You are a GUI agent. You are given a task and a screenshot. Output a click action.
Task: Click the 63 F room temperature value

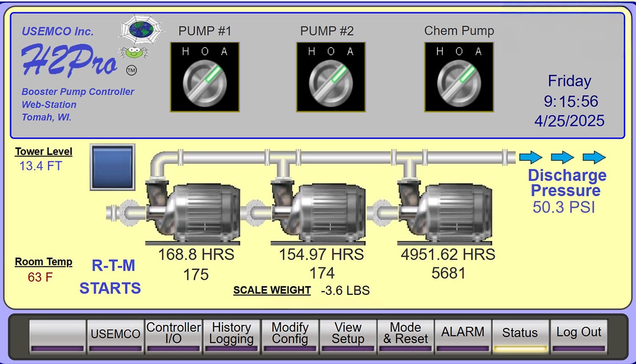click(40, 277)
